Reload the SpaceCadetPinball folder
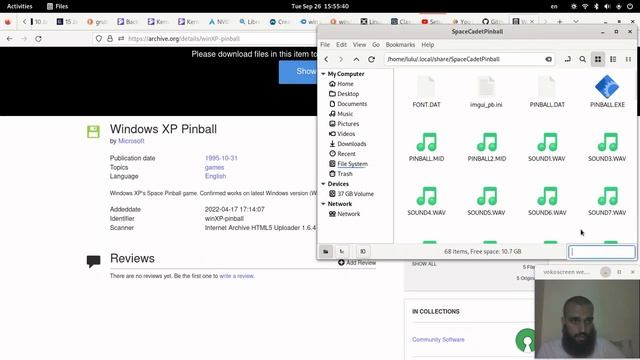Viewport: 640px width, 360px height. pyautogui.click(x=371, y=59)
